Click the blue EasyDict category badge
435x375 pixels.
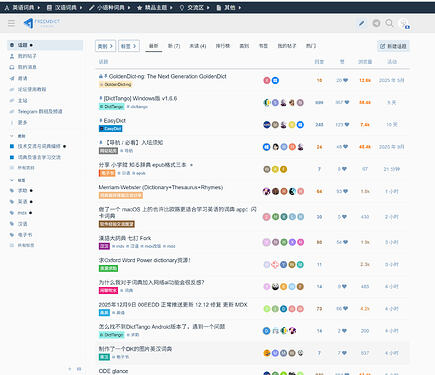(x=111, y=129)
